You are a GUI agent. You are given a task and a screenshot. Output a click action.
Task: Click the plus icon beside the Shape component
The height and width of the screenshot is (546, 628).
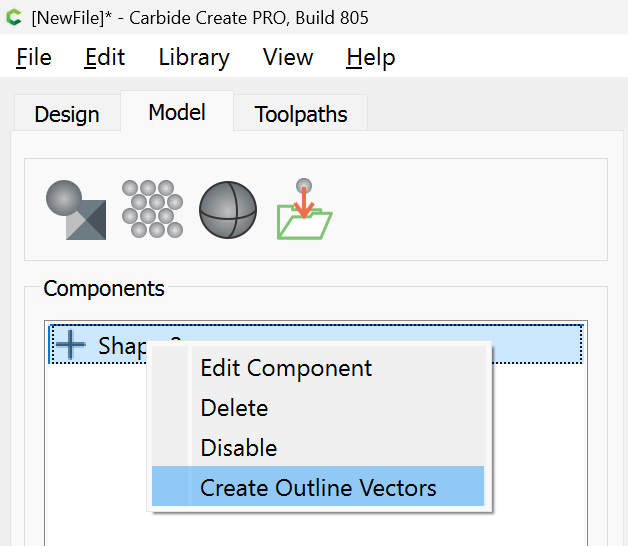pos(70,344)
